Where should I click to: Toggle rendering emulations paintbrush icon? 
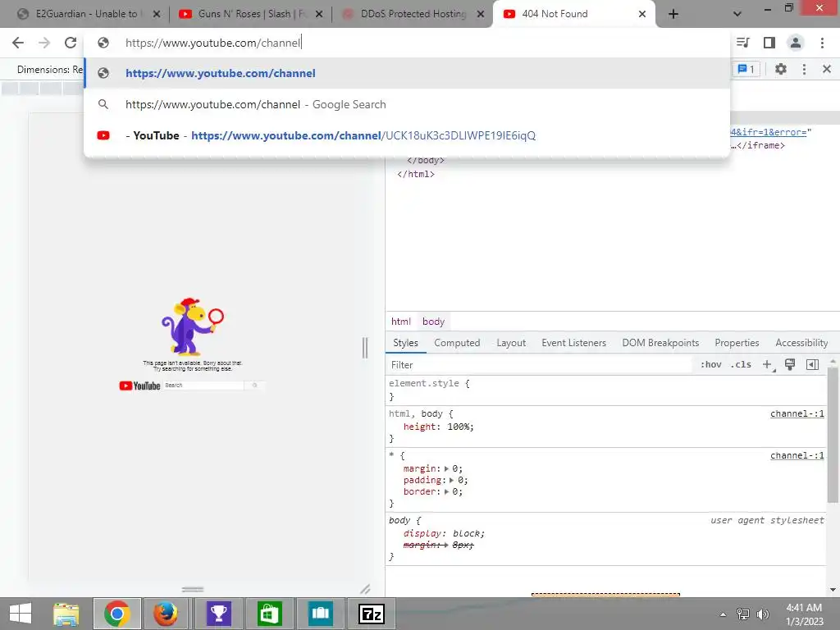pyautogui.click(x=790, y=365)
